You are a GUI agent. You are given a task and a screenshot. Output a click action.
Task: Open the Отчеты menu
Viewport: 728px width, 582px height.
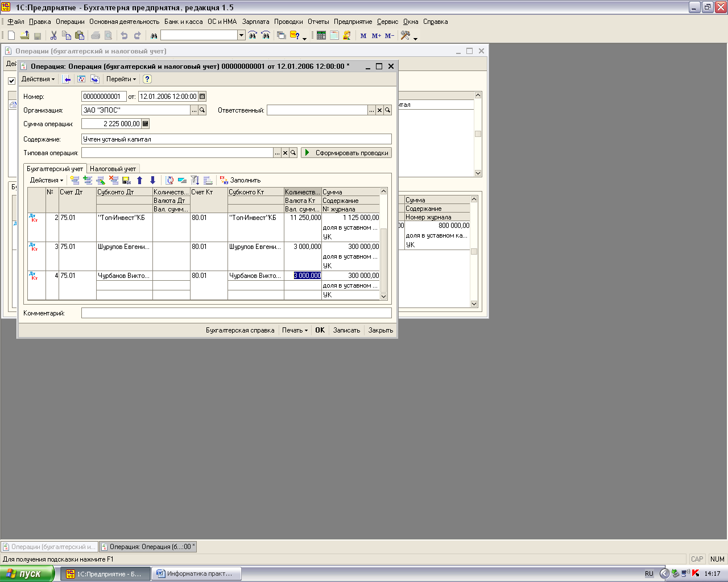pos(318,22)
